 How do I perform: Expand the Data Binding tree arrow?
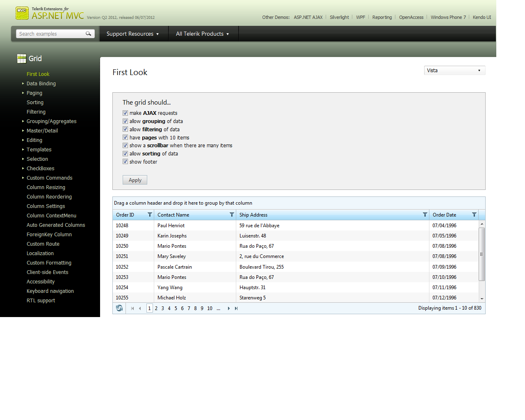coord(23,83)
